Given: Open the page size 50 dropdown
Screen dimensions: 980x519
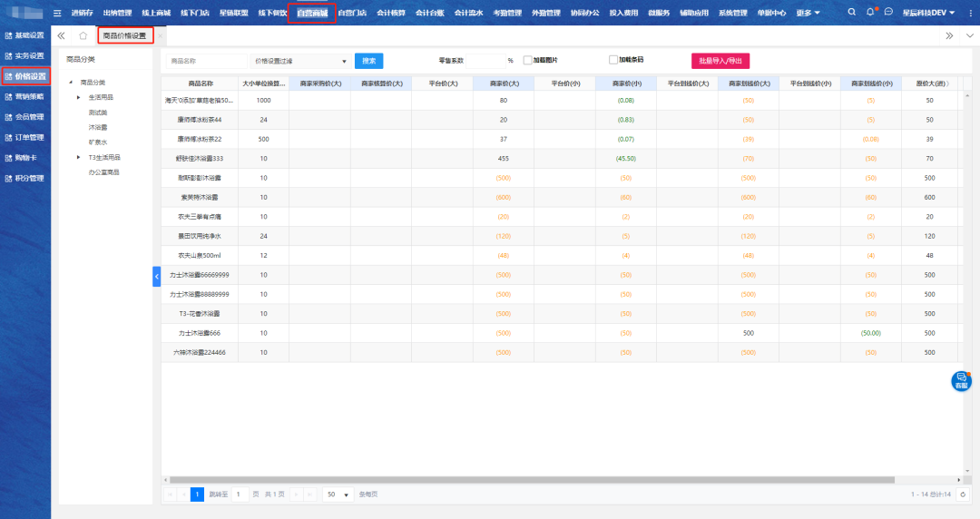Looking at the screenshot, I should tap(338, 495).
